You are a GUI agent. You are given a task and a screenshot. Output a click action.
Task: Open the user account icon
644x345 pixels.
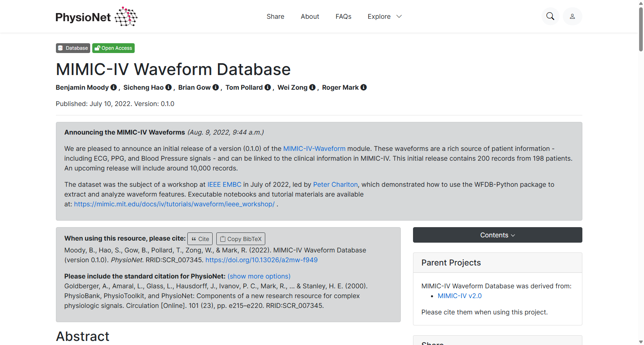click(x=572, y=16)
